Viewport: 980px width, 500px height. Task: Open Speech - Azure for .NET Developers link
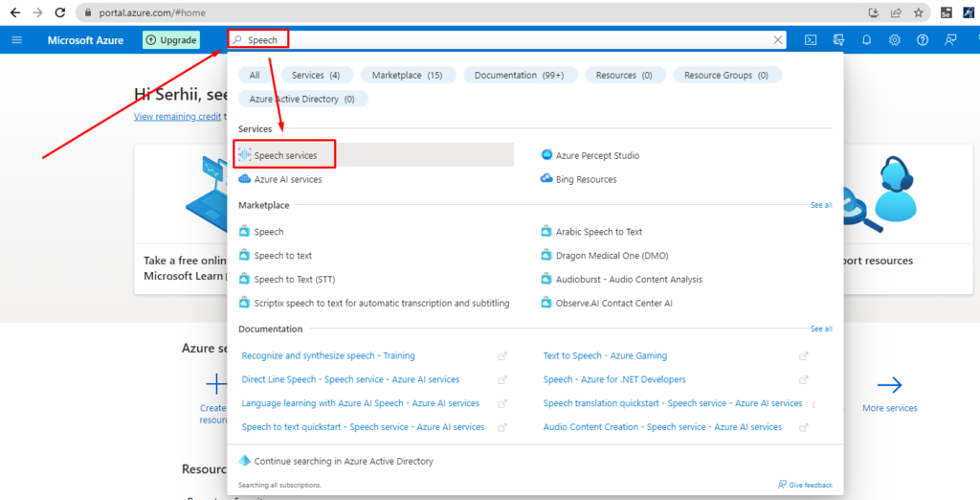click(614, 379)
